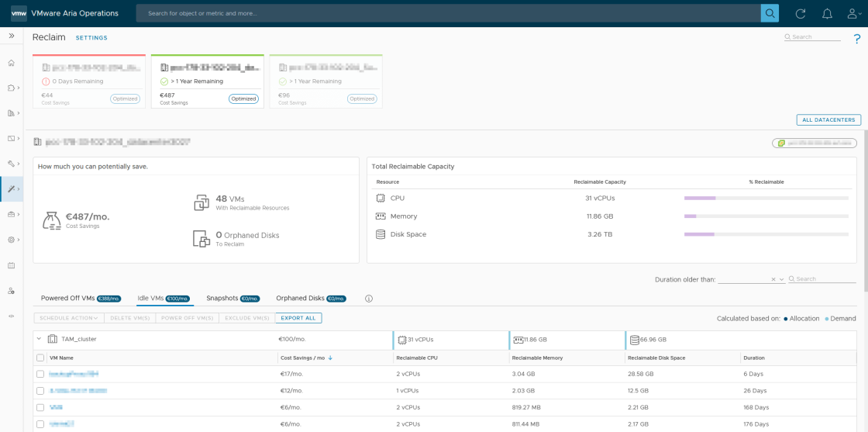Check the box for the €17/mo. VM row
Image resolution: width=868 pixels, height=432 pixels.
(40, 374)
